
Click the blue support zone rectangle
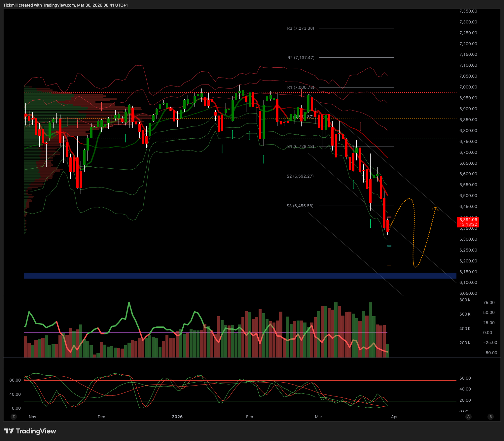(x=240, y=276)
